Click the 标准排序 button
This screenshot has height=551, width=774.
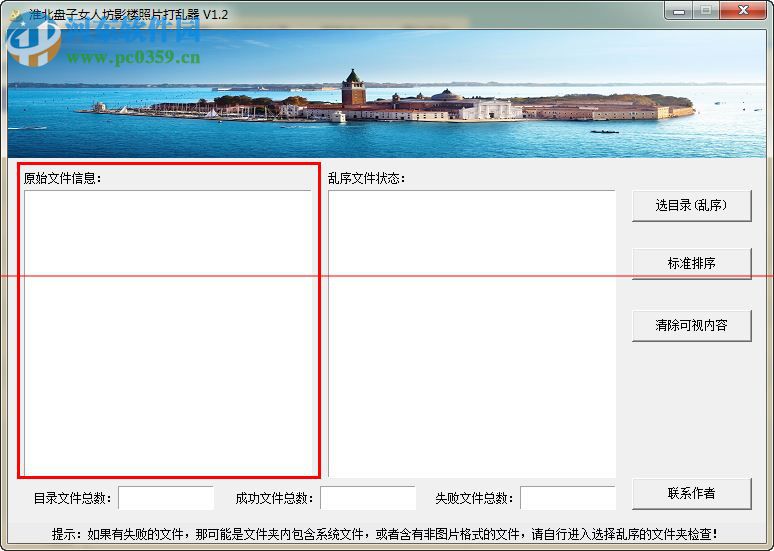point(692,264)
